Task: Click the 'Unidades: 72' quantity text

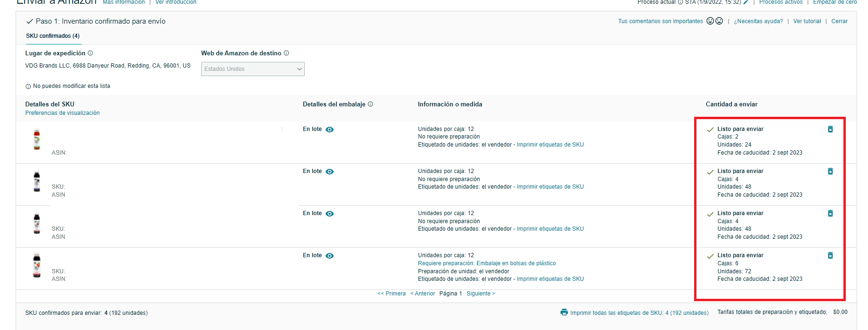Action: coord(734,271)
